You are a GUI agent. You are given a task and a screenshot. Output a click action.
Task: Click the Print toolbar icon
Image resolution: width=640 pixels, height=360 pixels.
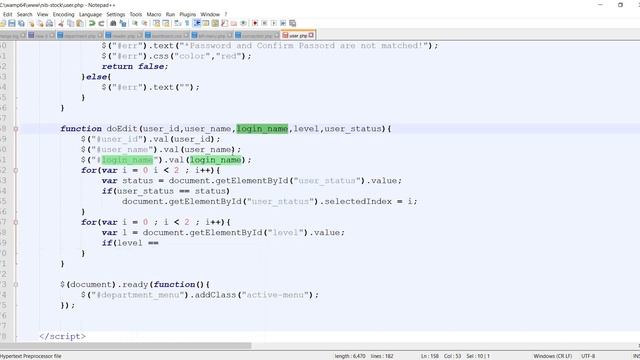[x=49, y=23]
